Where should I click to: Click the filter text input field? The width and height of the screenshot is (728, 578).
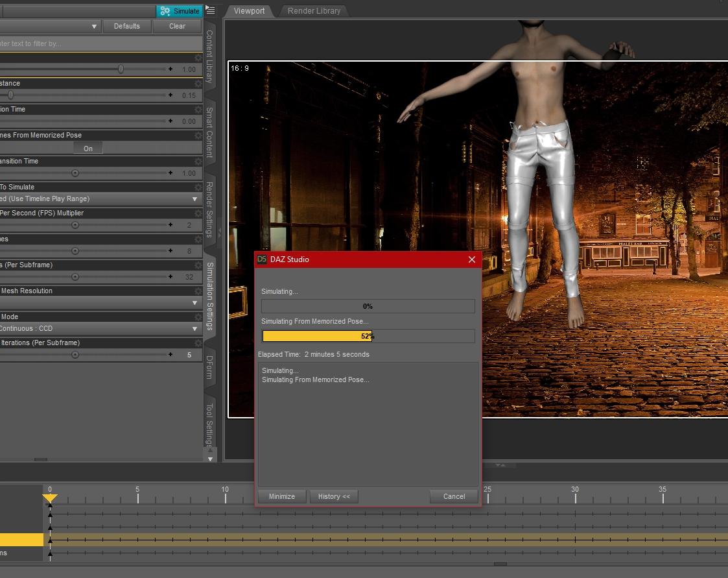coord(97,43)
